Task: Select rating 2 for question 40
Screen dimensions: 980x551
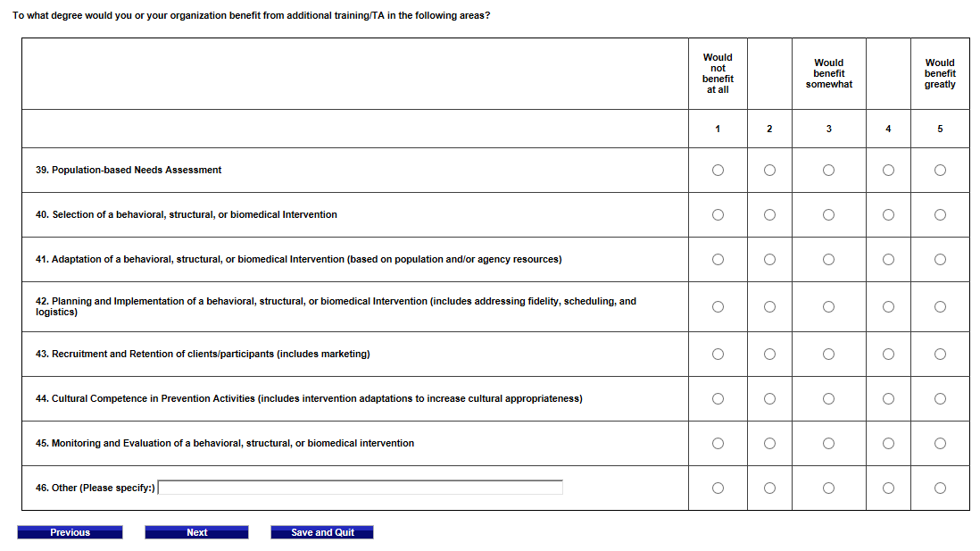Action: click(769, 214)
